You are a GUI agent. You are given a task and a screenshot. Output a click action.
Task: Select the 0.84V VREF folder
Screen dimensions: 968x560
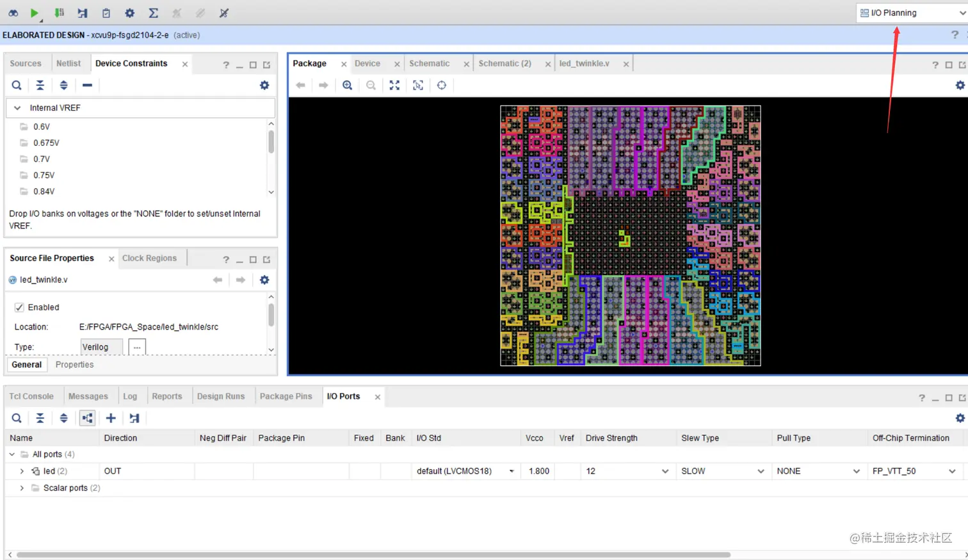[44, 191]
